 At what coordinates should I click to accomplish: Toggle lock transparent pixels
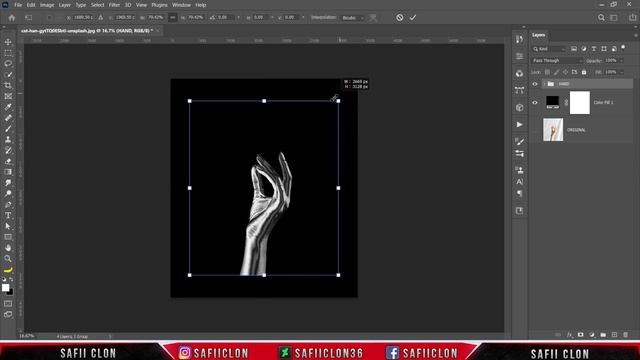click(547, 72)
